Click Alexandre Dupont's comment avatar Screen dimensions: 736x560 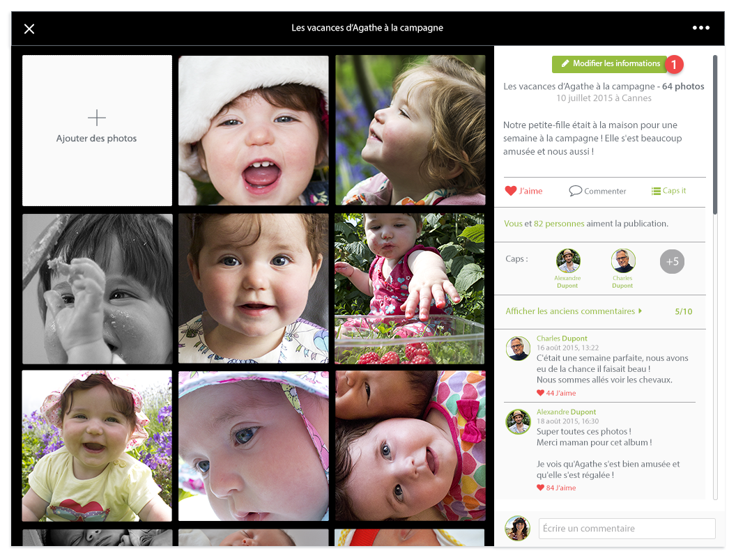[518, 421]
